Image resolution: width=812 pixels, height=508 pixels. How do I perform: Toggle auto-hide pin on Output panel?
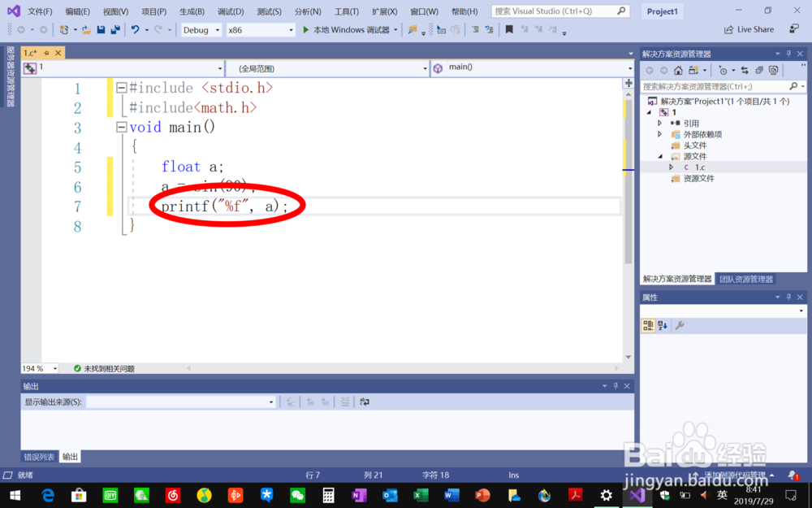(x=615, y=386)
